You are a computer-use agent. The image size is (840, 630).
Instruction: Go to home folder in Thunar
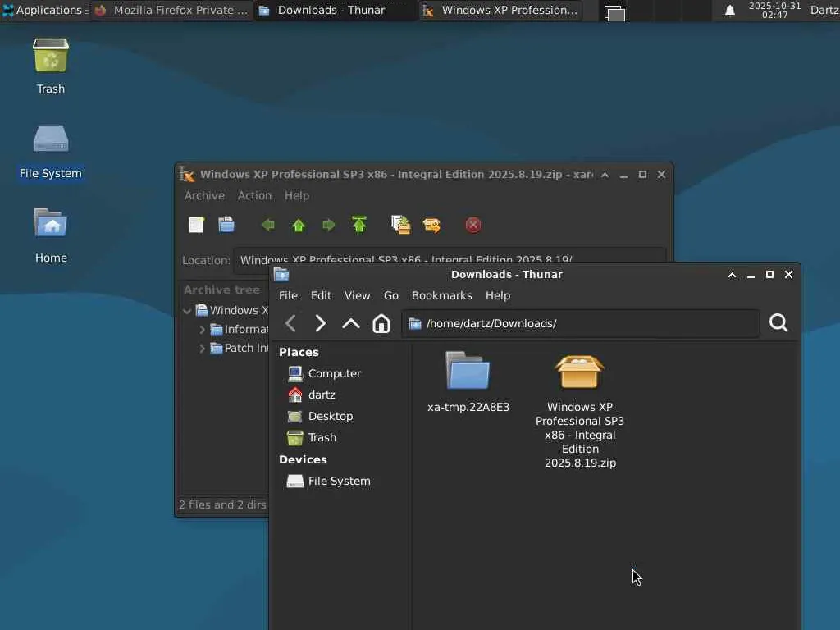pos(381,323)
